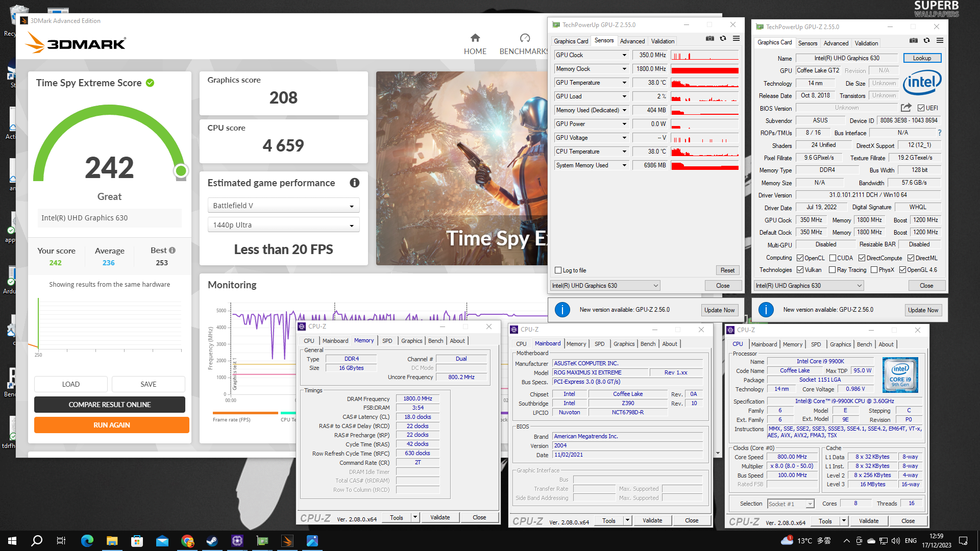Toggle OpenCL checkbox in GPU-Z
The height and width of the screenshot is (551, 980).
(x=800, y=258)
